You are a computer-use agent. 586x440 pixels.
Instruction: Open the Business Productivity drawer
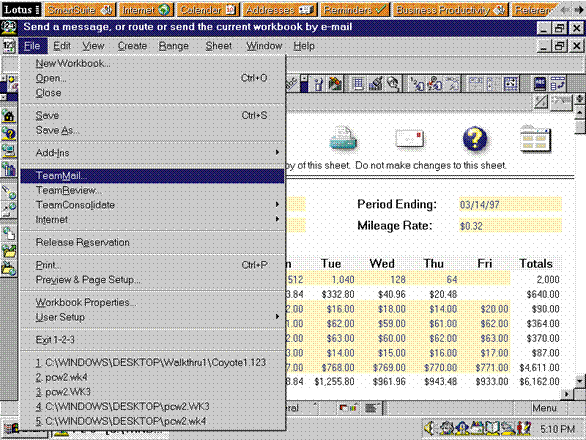point(451,10)
